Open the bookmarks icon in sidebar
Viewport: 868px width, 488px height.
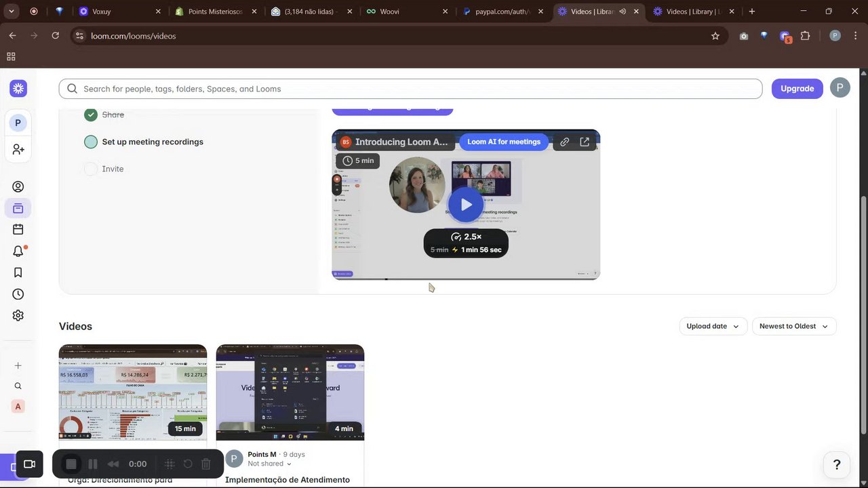[x=18, y=272]
